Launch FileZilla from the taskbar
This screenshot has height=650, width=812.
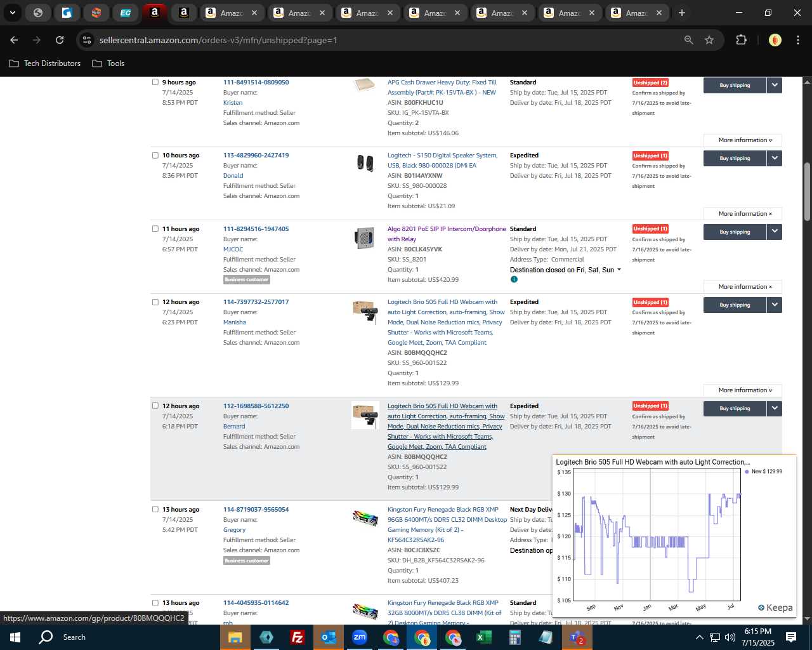pos(297,637)
